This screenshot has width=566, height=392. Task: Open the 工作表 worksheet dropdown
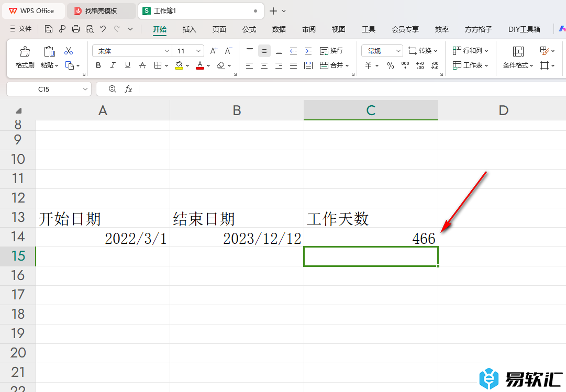[x=470, y=65]
